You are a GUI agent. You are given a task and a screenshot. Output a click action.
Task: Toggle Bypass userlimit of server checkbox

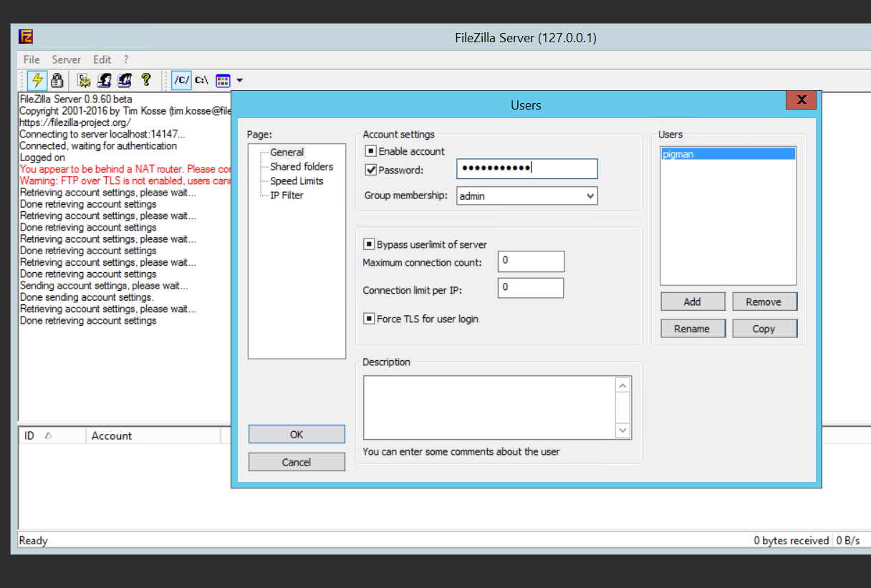370,244
